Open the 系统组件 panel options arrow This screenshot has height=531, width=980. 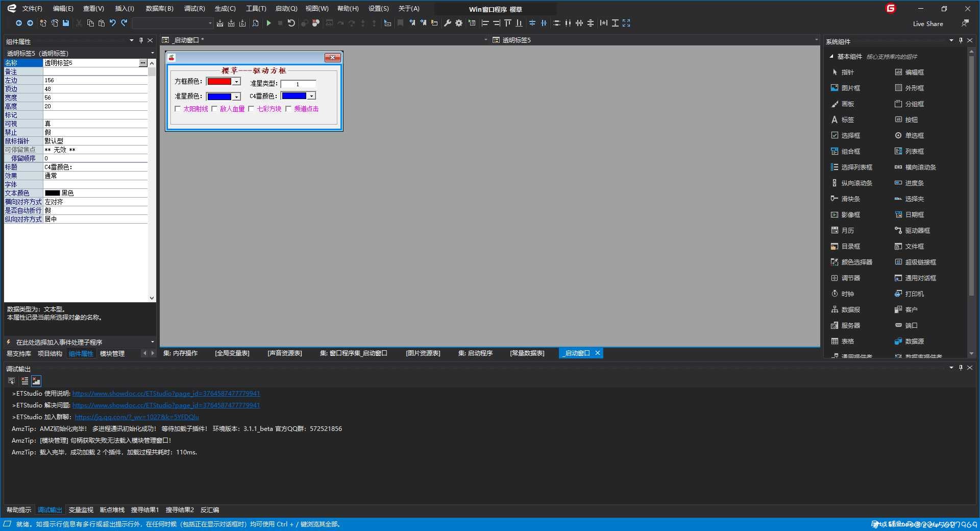point(951,40)
